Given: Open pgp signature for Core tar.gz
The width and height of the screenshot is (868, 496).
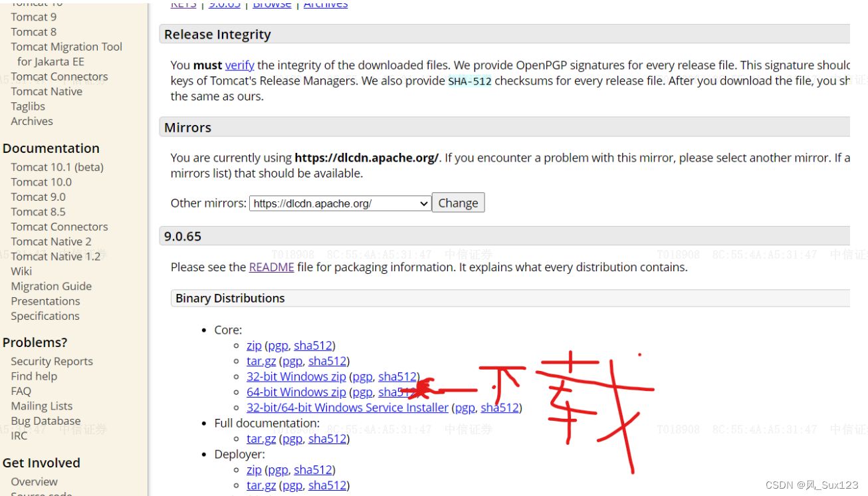Looking at the screenshot, I should [292, 361].
